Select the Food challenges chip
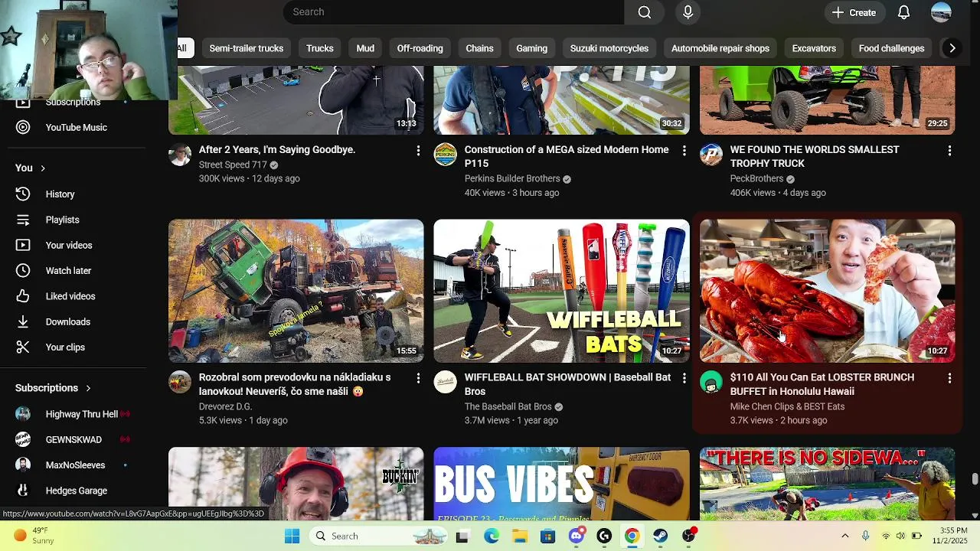Viewport: 980px width, 551px height. click(x=891, y=48)
